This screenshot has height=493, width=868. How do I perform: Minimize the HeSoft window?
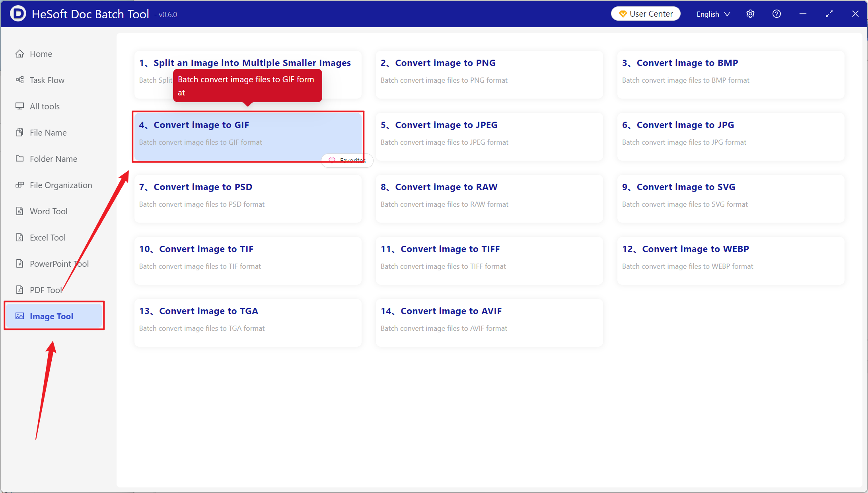tap(803, 14)
